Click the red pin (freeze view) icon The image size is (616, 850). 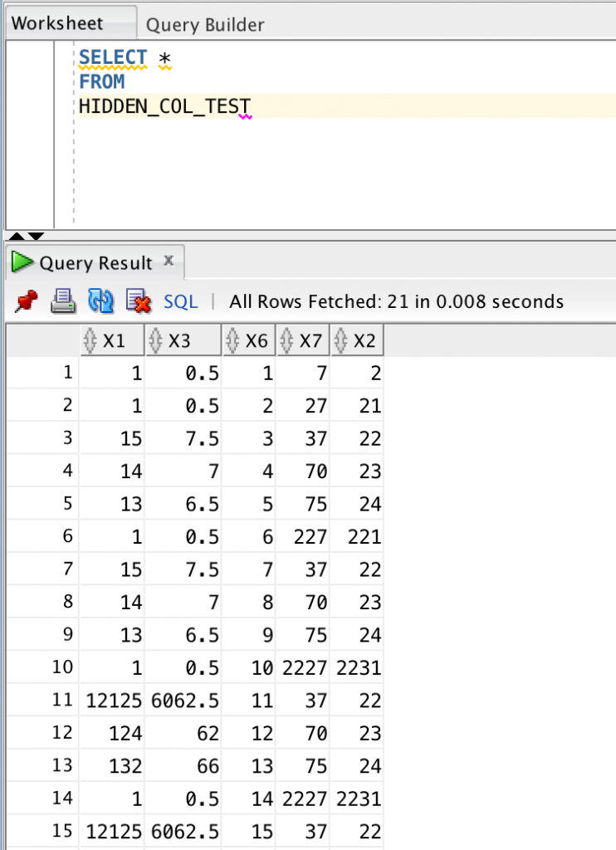(26, 302)
